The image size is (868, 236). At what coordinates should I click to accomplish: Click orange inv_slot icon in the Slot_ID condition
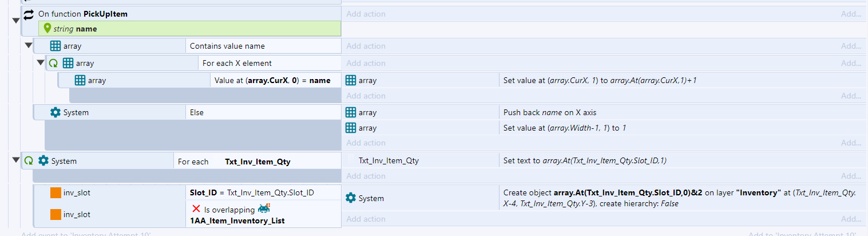[x=56, y=193]
